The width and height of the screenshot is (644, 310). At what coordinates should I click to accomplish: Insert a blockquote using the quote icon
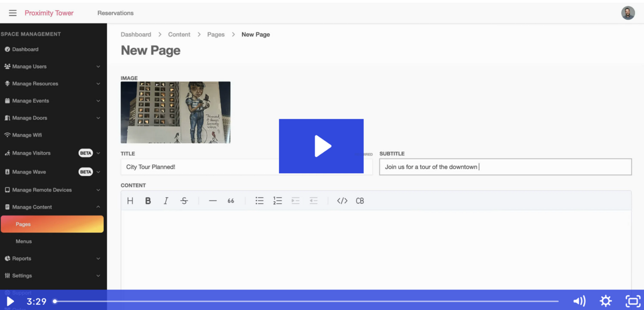pos(231,201)
